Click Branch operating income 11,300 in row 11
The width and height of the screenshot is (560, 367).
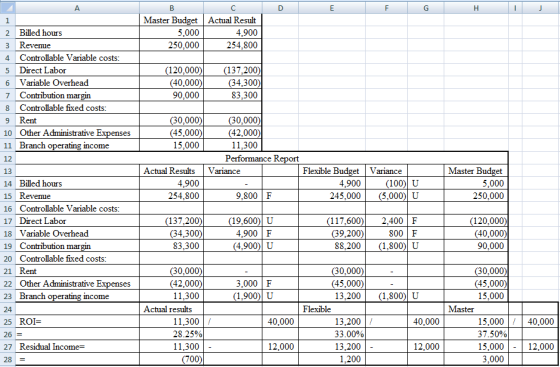click(233, 145)
